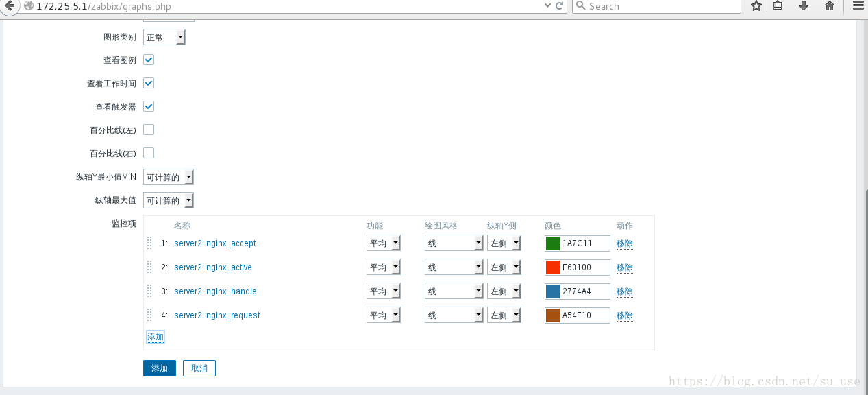Viewport: 868px width, 395px height.
Task: Pick red color swatch F63100
Action: pyautogui.click(x=553, y=267)
